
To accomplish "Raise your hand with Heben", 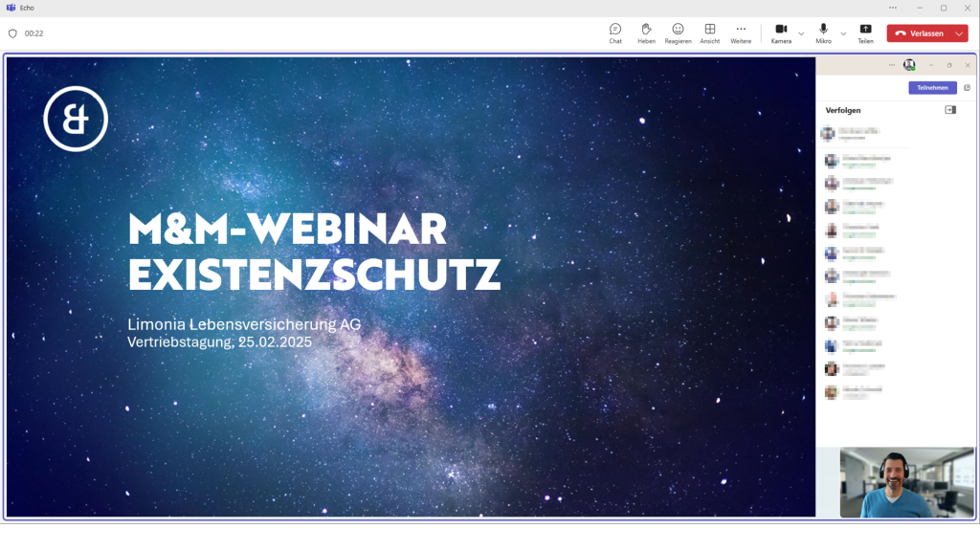I will pos(646,33).
